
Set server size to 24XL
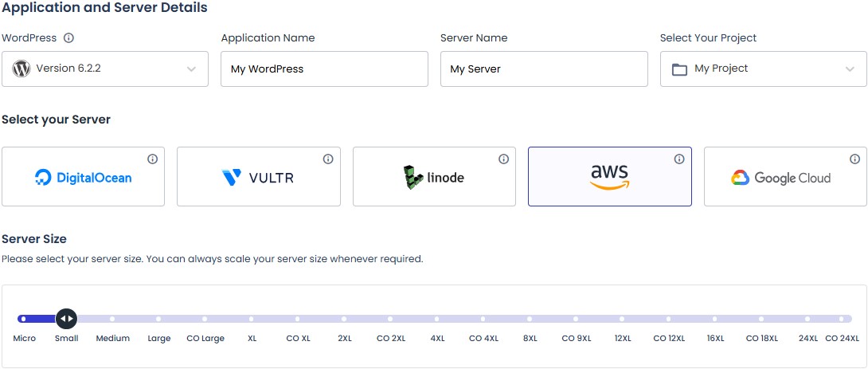coord(807,319)
